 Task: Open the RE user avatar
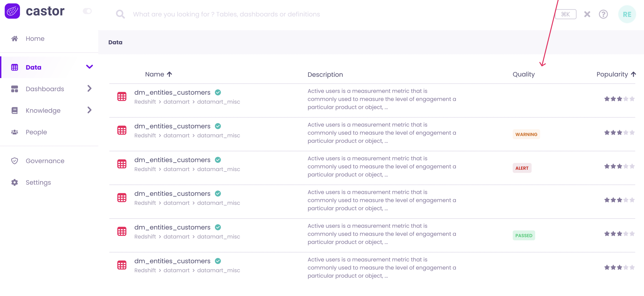point(627,14)
